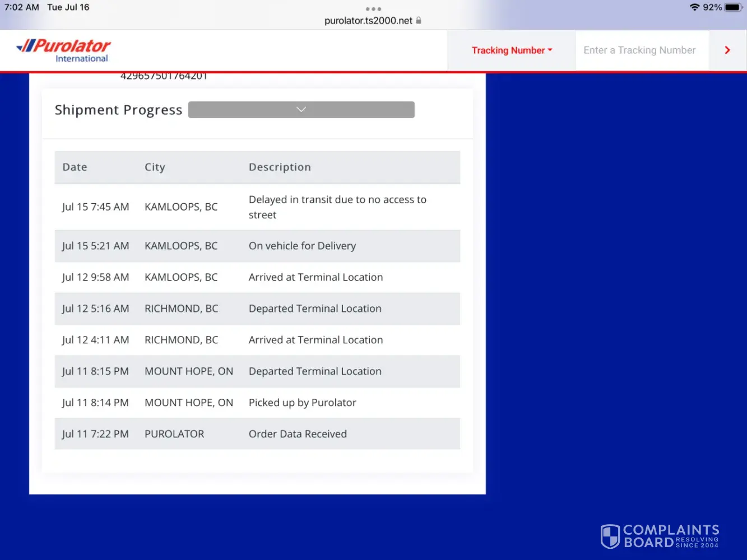Select the Jul 11 7:22 PM date
The width and height of the screenshot is (747, 560).
95,434
